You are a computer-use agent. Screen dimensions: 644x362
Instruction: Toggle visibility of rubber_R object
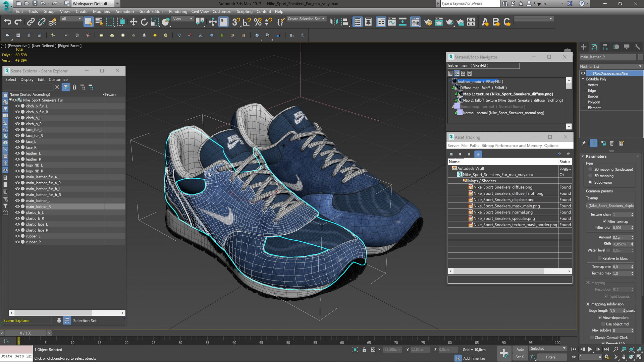tap(17, 242)
